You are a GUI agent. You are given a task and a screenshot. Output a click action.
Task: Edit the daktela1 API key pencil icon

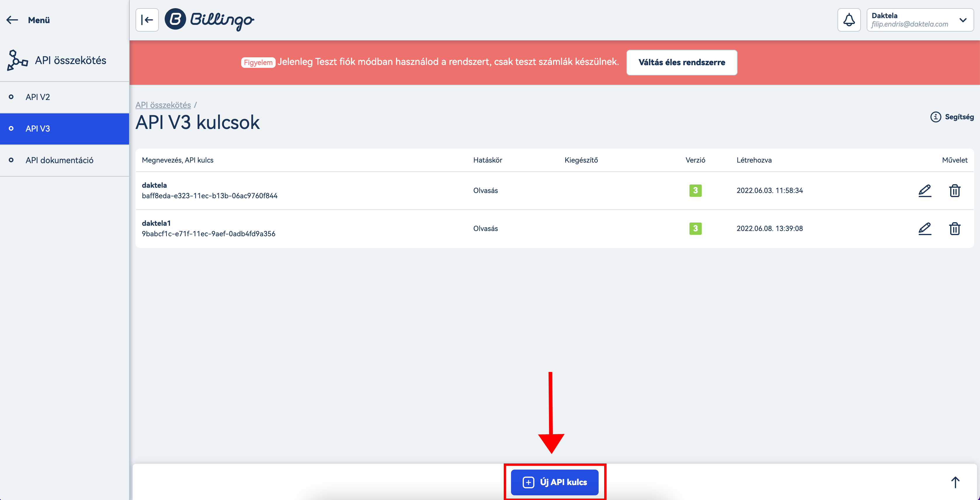pos(925,228)
